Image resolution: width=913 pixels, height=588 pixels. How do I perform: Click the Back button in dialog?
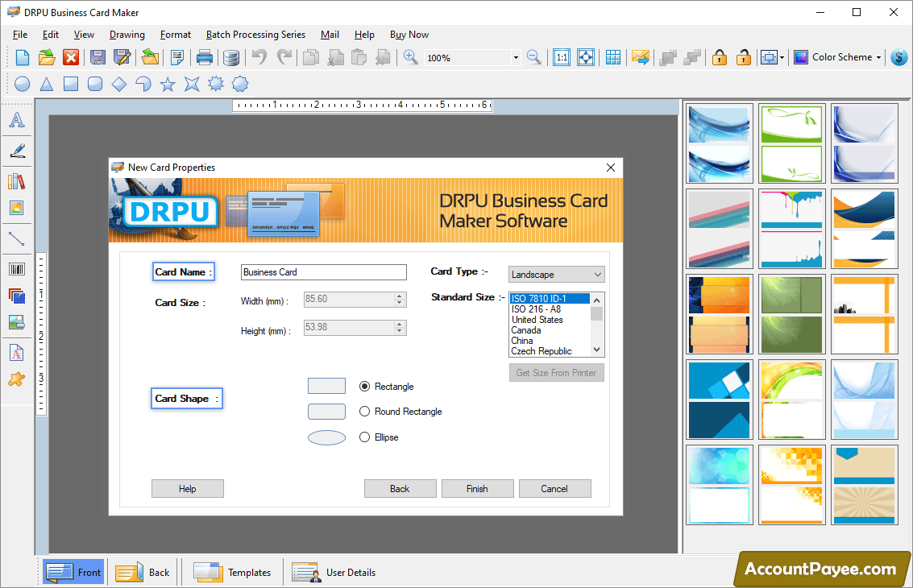pos(400,488)
